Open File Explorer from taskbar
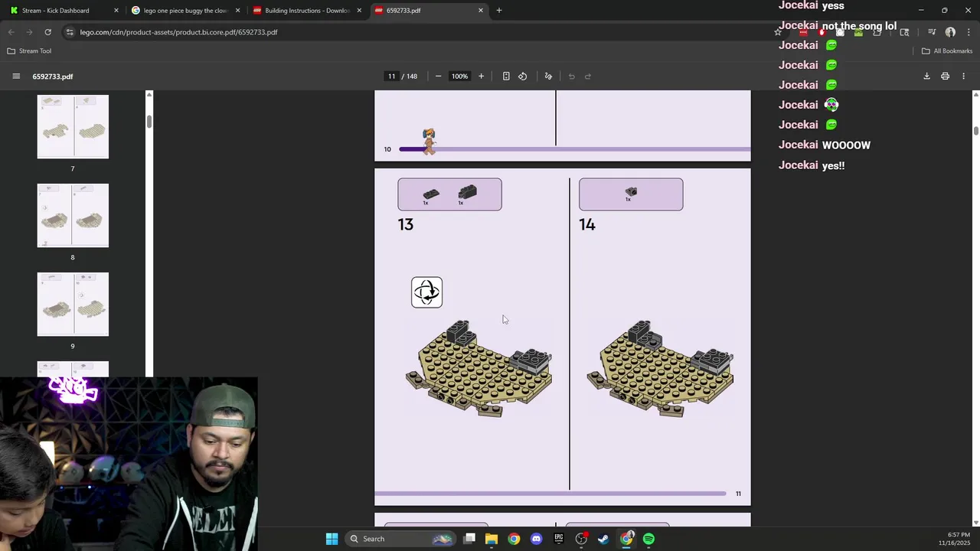The width and height of the screenshot is (980, 551). coord(492,539)
